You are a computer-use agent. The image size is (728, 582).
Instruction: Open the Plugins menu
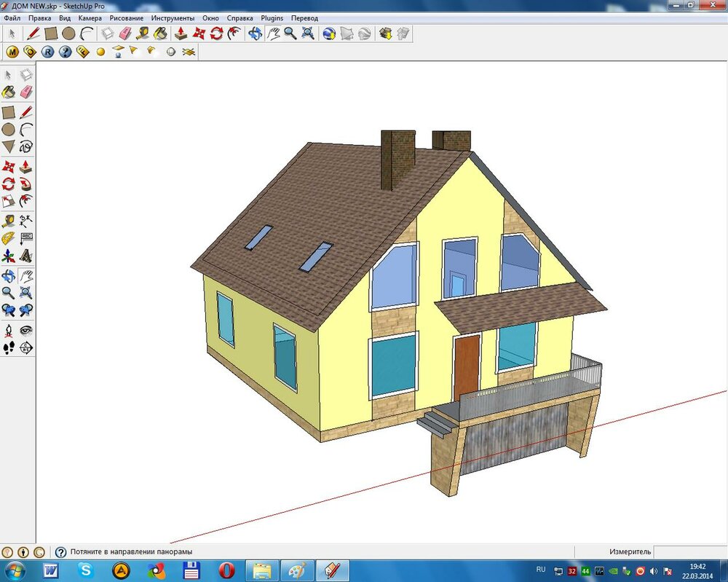[x=272, y=17]
